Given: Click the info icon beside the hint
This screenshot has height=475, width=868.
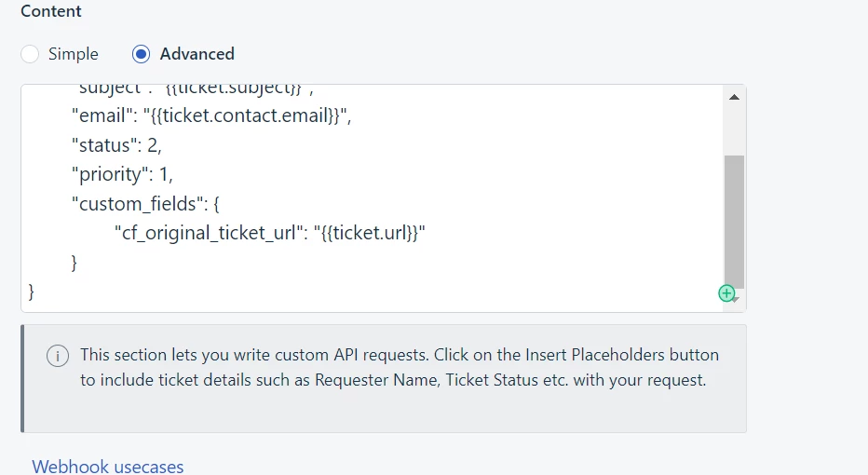Looking at the screenshot, I should click(x=58, y=356).
